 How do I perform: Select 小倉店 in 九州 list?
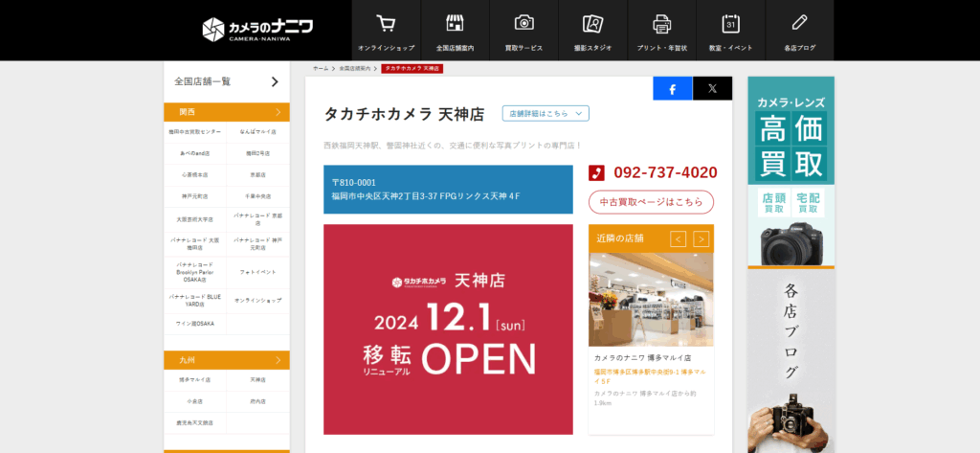195,401
